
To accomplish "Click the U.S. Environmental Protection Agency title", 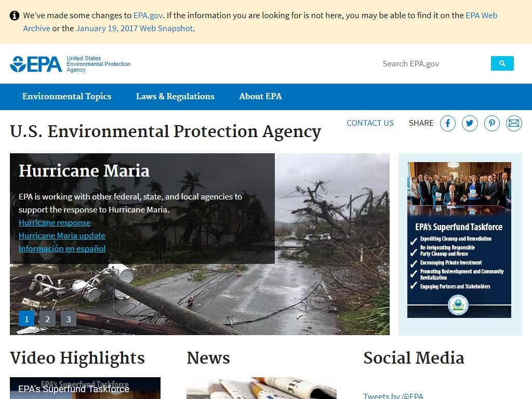I will coord(166,131).
